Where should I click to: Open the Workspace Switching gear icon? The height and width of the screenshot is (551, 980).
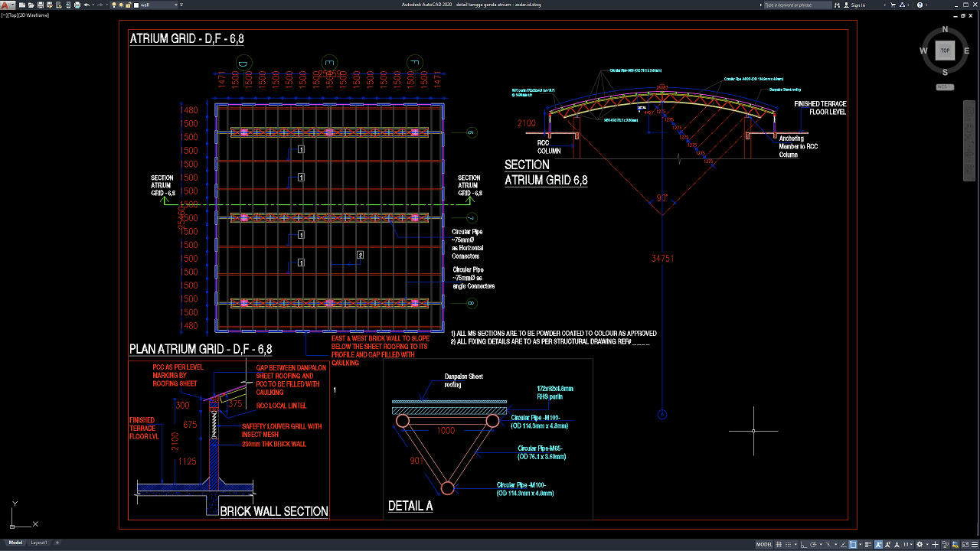pos(920,544)
